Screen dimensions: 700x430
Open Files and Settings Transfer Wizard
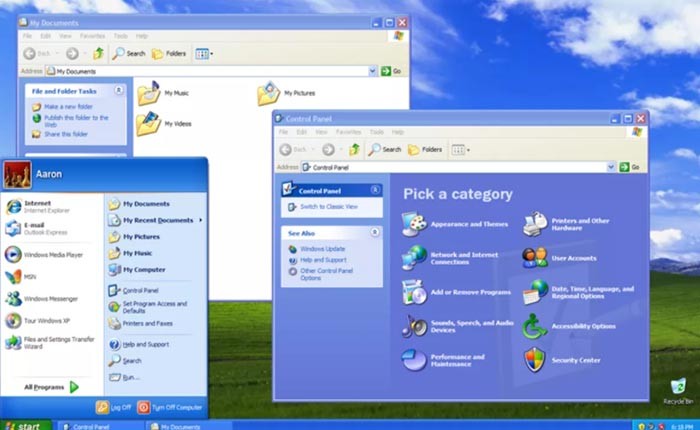click(x=49, y=342)
